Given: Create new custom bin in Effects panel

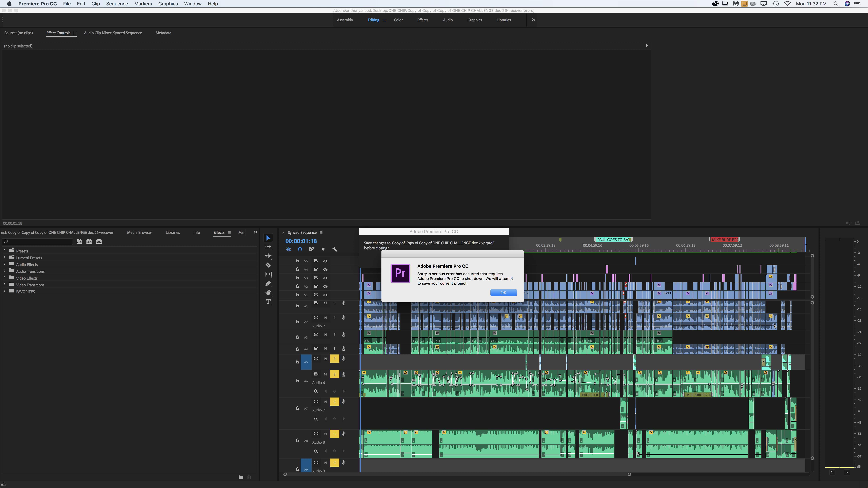Looking at the screenshot, I should coord(241,477).
